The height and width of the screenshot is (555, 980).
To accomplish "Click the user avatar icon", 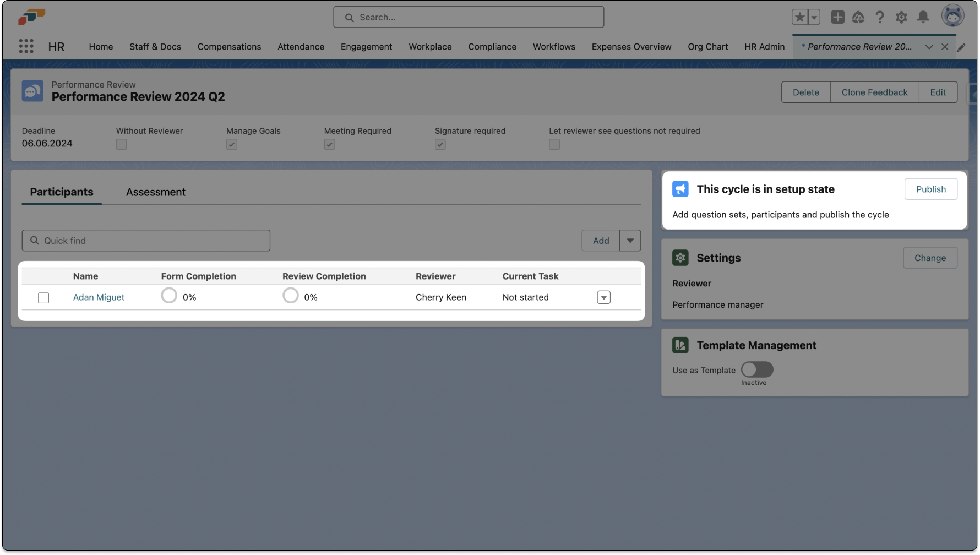I will coord(952,16).
